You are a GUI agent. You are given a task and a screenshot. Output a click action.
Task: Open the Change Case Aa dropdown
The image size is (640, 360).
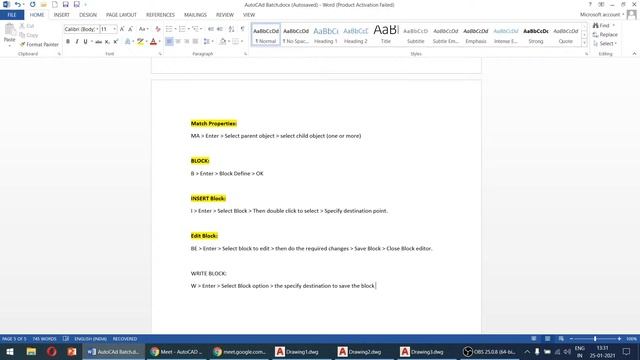pyautogui.click(x=143, y=29)
